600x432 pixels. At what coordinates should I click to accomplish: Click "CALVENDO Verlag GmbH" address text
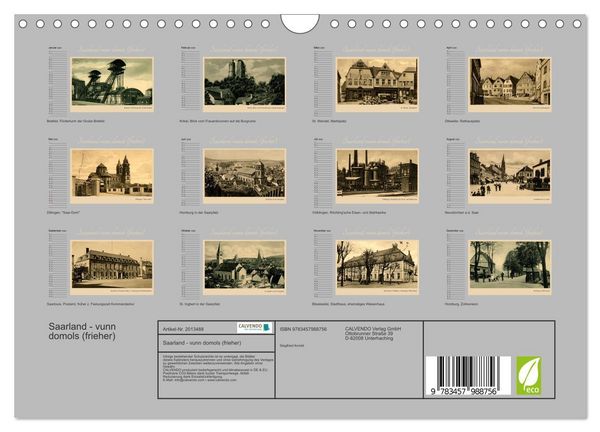(x=373, y=333)
